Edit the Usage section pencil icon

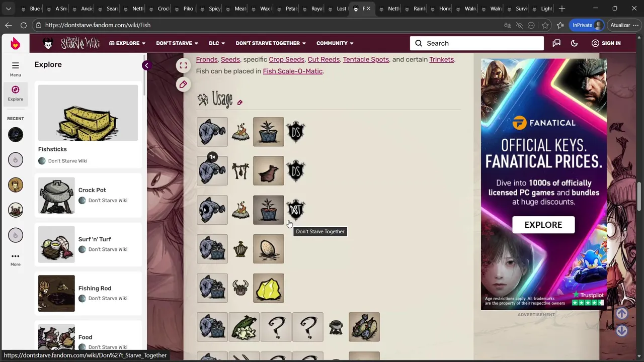pos(239,103)
